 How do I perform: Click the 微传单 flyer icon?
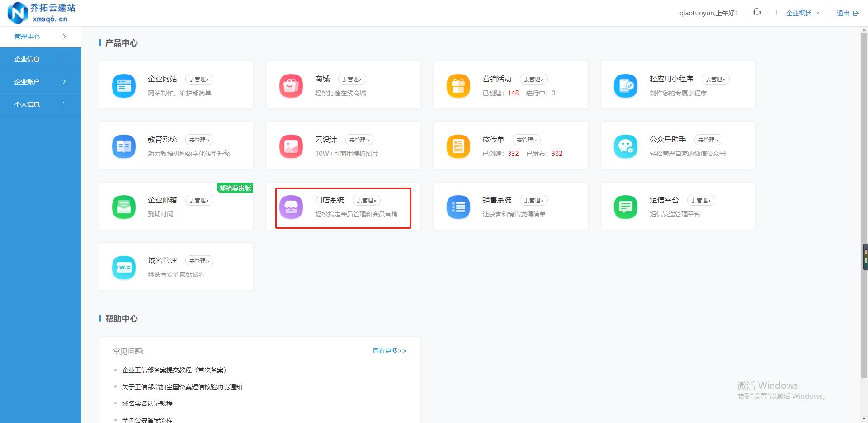pos(458,146)
